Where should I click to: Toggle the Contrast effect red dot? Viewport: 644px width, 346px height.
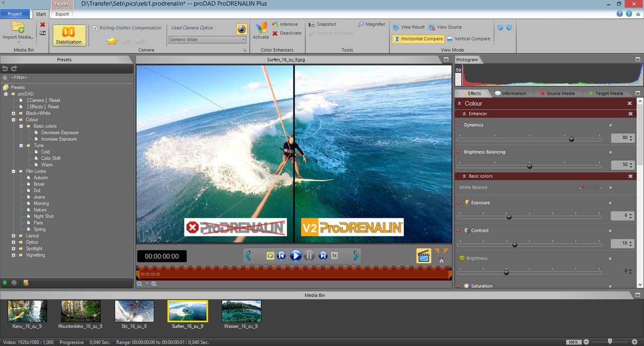[458, 231]
